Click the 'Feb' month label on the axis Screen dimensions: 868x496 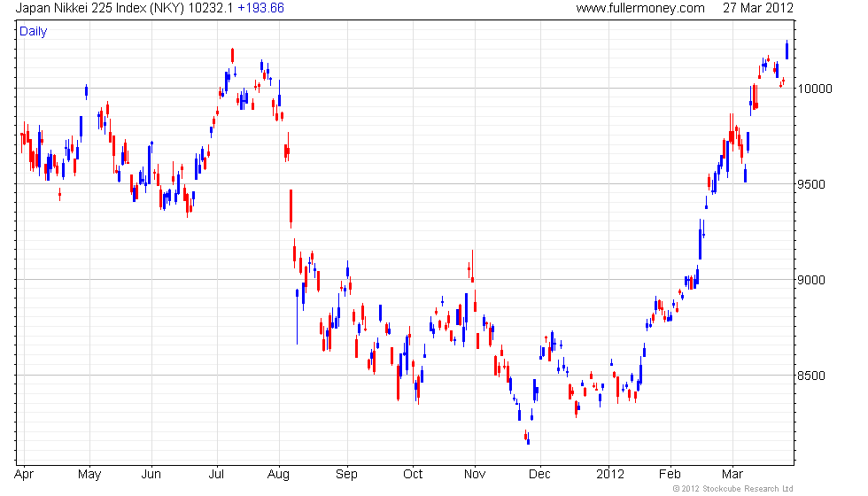670,475
